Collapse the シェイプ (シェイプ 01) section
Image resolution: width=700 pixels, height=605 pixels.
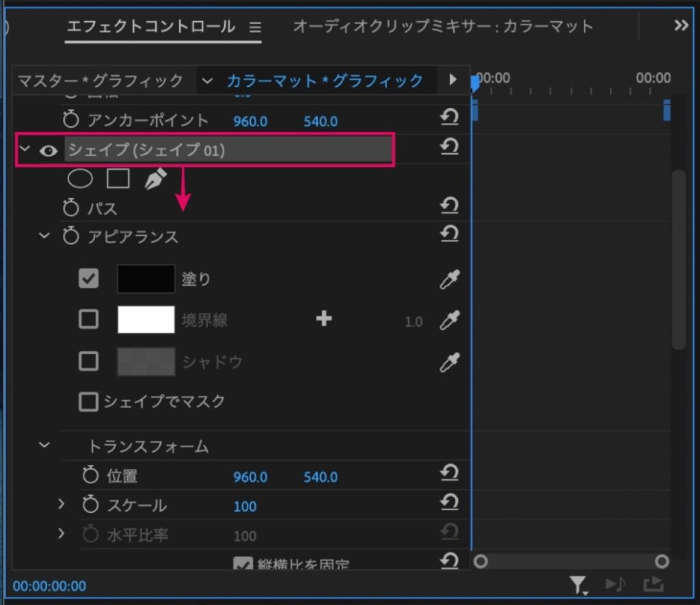tap(25, 148)
